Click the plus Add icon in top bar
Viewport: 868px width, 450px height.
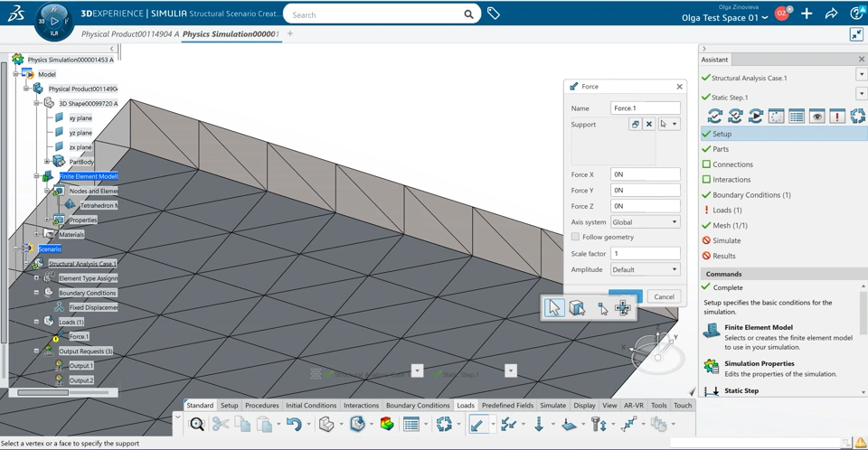(x=807, y=14)
